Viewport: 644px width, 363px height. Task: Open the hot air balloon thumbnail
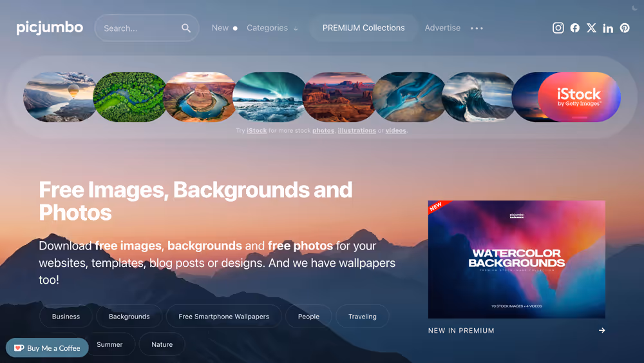point(59,97)
